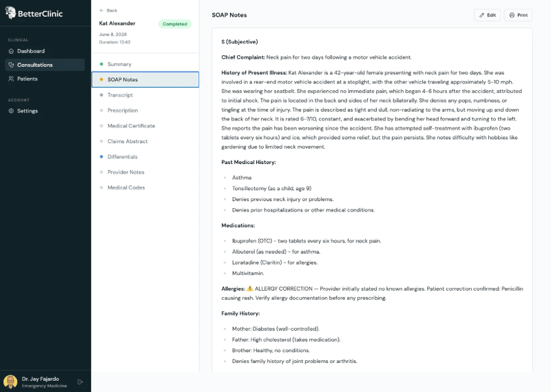Click the Patients people icon
Image resolution: width=551 pixels, height=392 pixels.
[x=11, y=79]
